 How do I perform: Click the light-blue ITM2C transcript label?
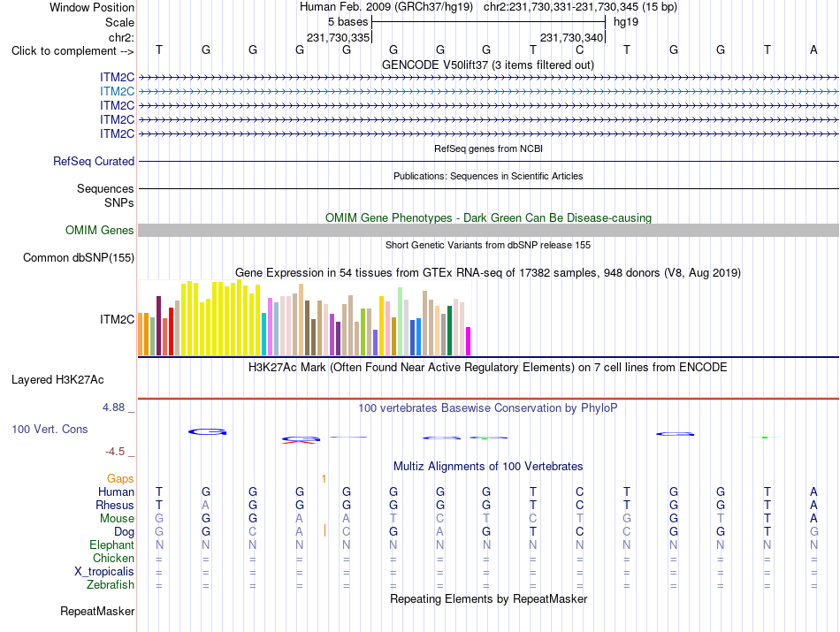coord(117,92)
